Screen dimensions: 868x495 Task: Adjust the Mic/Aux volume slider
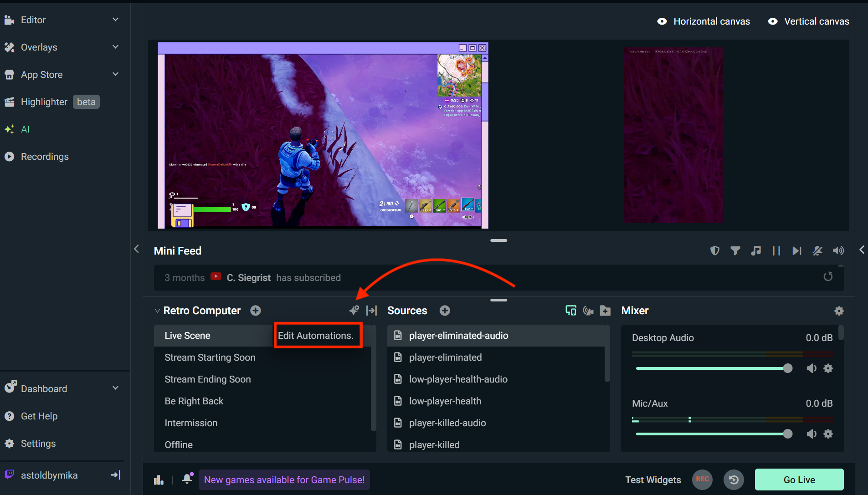pyautogui.click(x=714, y=434)
